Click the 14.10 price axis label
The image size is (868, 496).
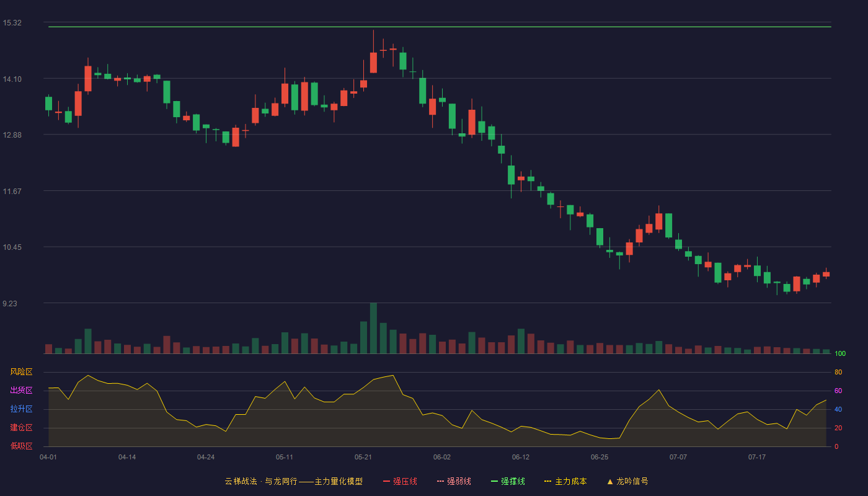[x=12, y=79]
